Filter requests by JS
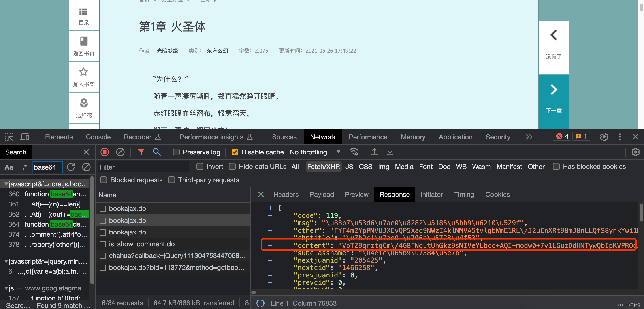The height and width of the screenshot is (309, 644). click(x=349, y=167)
